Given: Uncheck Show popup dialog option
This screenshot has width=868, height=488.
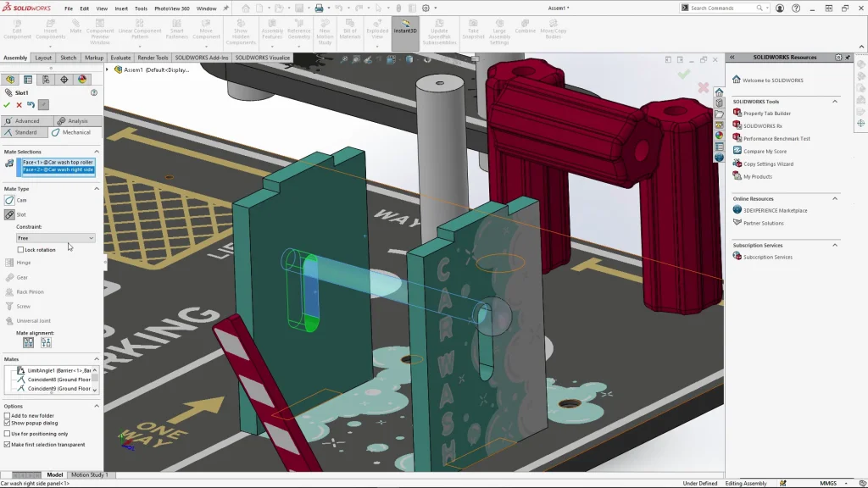Looking at the screenshot, I should [x=7, y=423].
